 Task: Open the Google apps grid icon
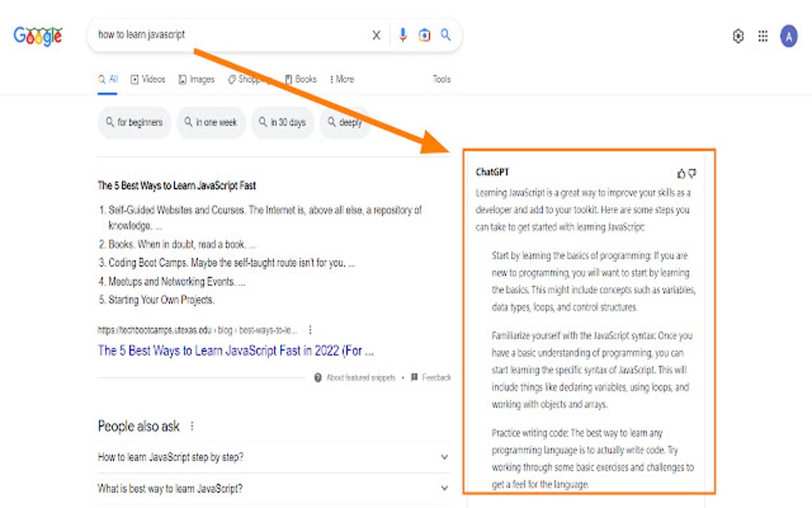pyautogui.click(x=762, y=35)
